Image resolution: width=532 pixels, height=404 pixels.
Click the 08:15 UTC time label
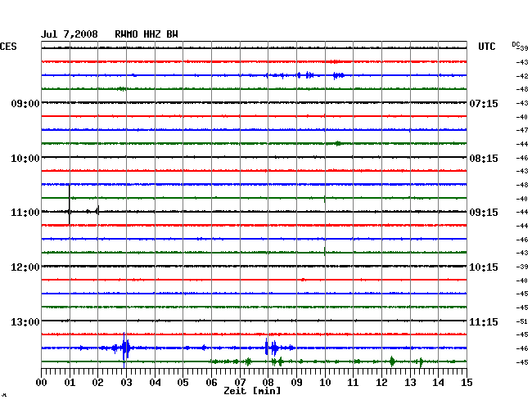pos(484,159)
